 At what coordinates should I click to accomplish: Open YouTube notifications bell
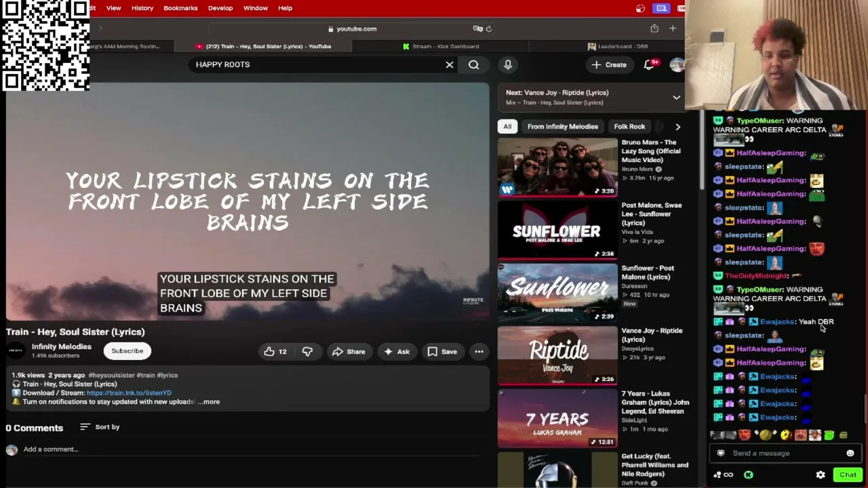tap(649, 64)
